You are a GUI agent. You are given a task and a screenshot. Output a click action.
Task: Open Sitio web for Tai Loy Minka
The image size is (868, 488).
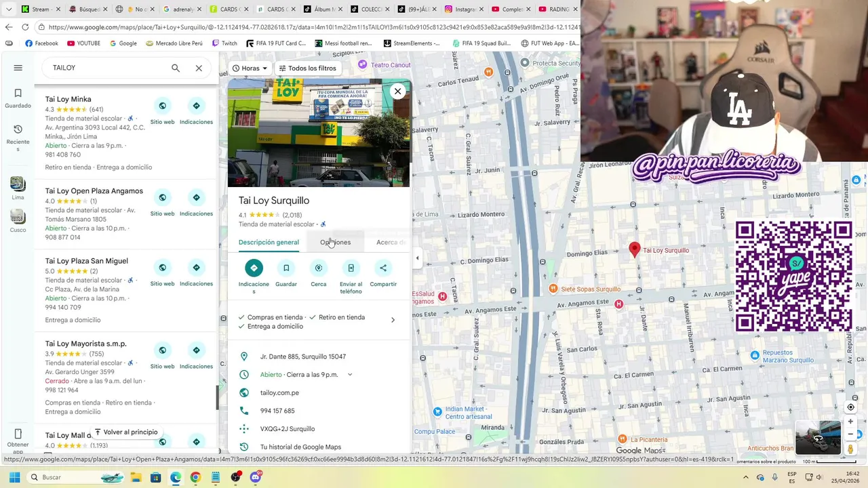pyautogui.click(x=162, y=111)
